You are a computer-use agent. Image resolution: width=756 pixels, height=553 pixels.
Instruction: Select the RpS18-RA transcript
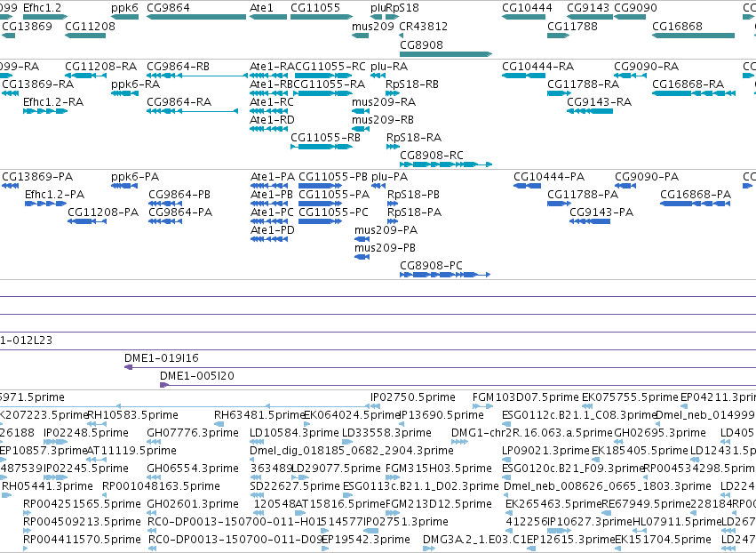point(393,147)
